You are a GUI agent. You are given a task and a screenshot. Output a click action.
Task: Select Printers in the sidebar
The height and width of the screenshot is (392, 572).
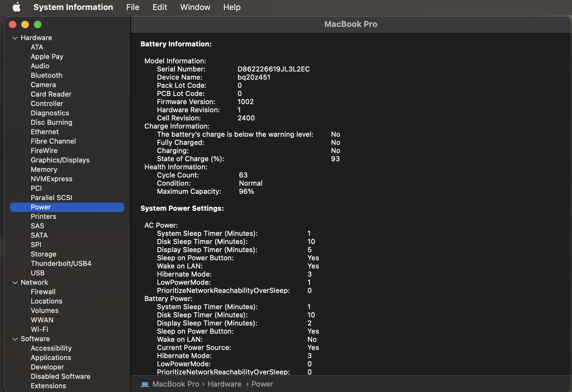coord(44,216)
